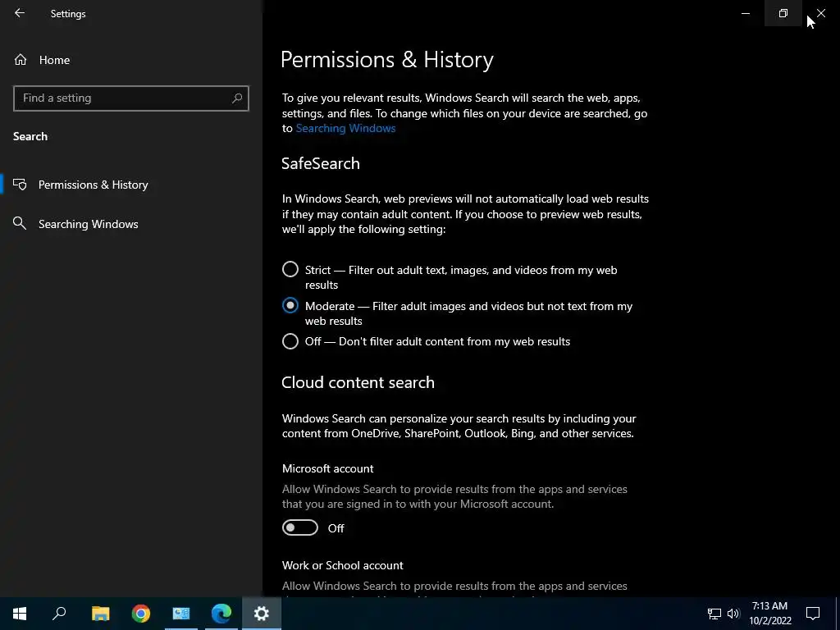Open the Home settings page
840x630 pixels.
(42, 60)
